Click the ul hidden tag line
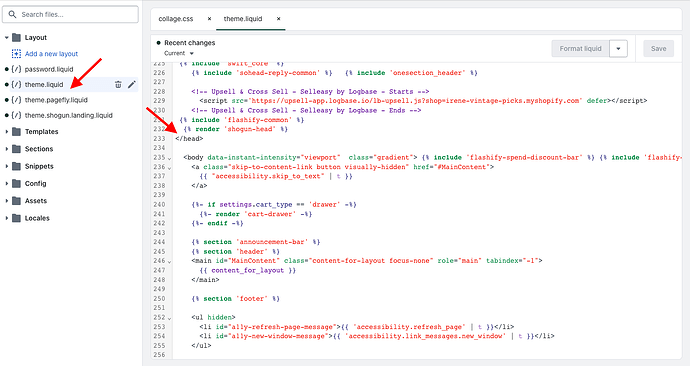 213,317
